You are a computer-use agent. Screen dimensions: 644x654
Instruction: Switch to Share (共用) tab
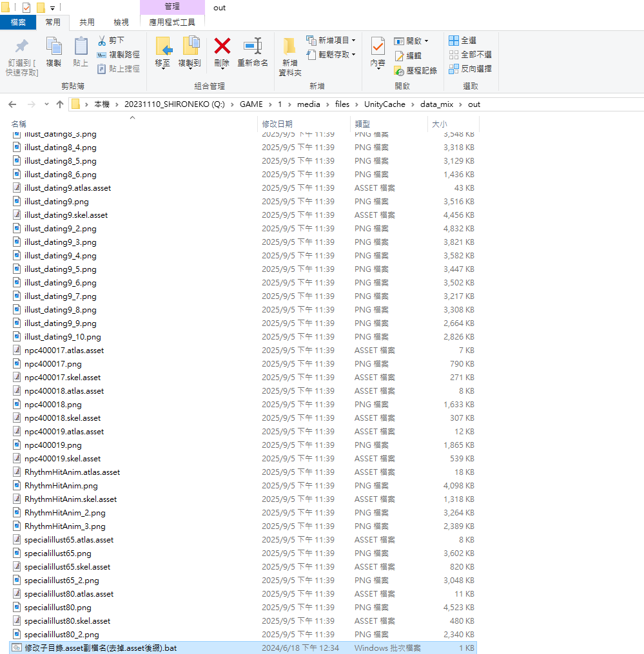87,23
